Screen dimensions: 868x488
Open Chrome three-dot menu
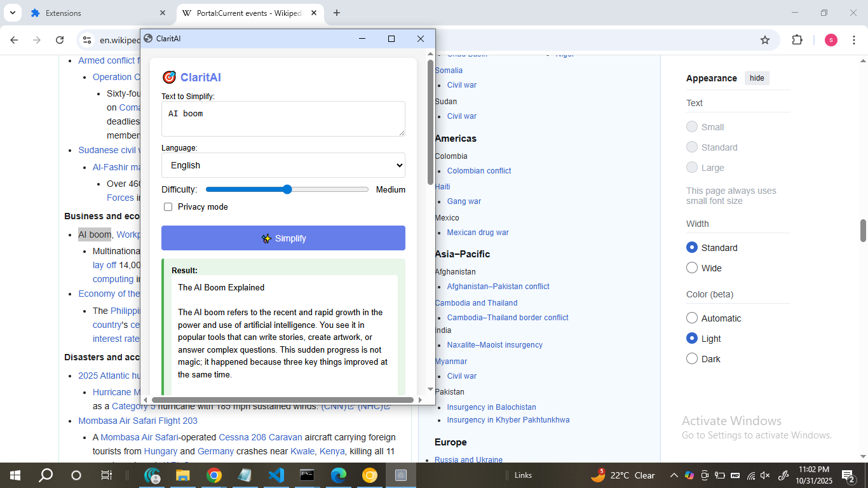(853, 40)
